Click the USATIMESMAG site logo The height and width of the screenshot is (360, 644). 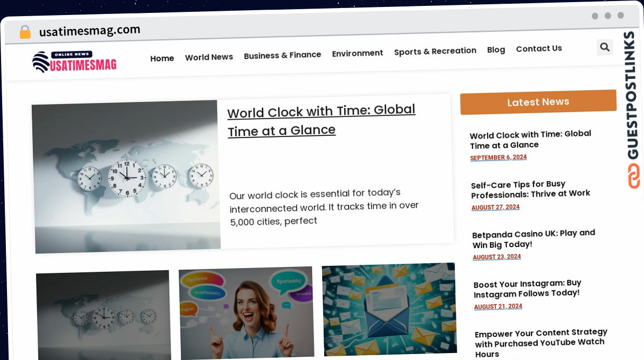[74, 62]
